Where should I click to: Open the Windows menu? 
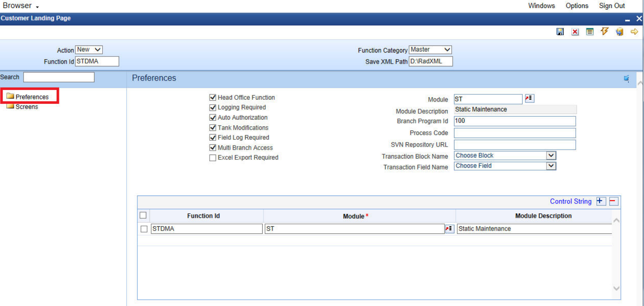541,6
